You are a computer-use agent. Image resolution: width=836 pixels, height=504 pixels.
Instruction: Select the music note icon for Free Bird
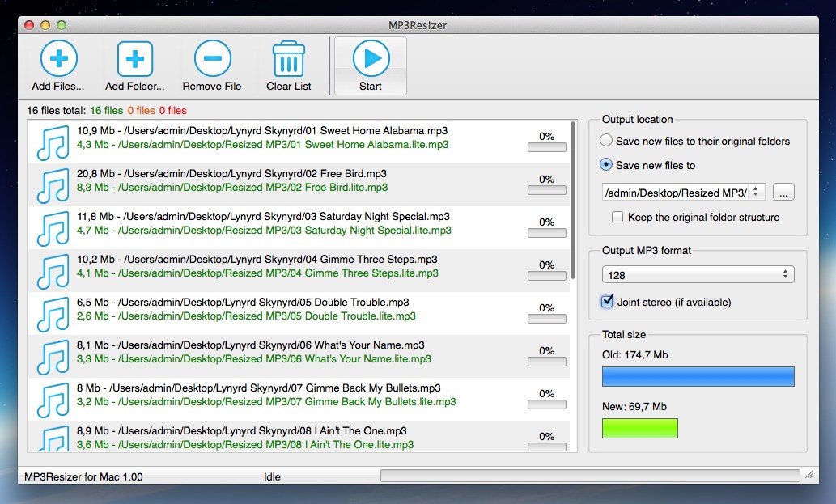pos(53,185)
